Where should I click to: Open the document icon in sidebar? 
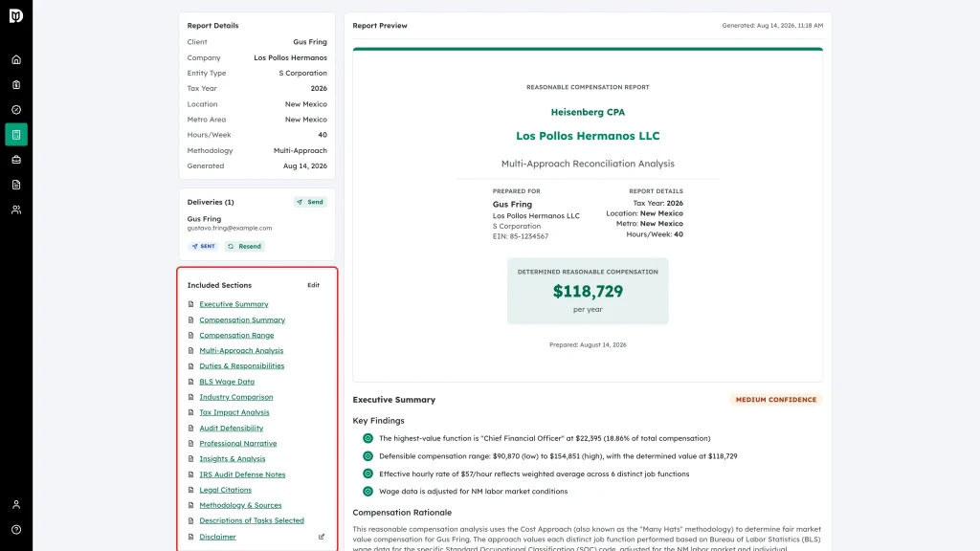(16, 185)
